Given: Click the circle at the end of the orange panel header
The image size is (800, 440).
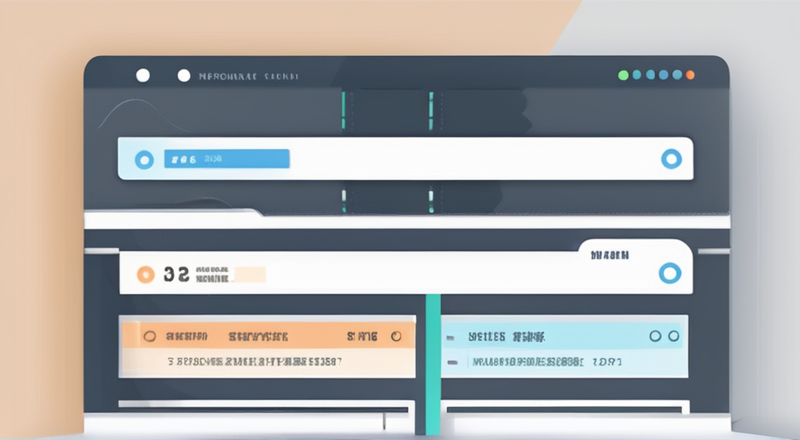Looking at the screenshot, I should click(396, 336).
